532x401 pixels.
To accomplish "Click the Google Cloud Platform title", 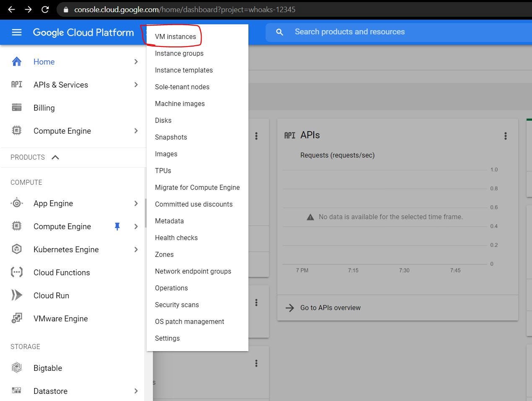I will click(83, 32).
